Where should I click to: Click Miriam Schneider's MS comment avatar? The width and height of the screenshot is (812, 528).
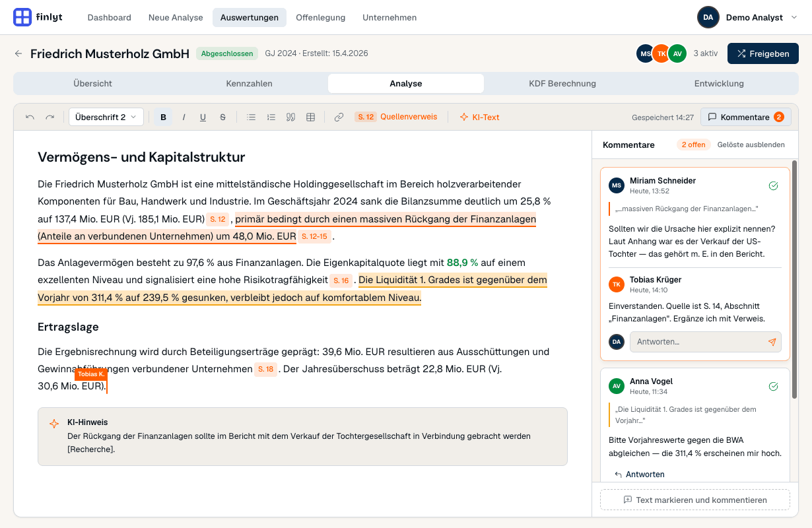click(x=617, y=185)
